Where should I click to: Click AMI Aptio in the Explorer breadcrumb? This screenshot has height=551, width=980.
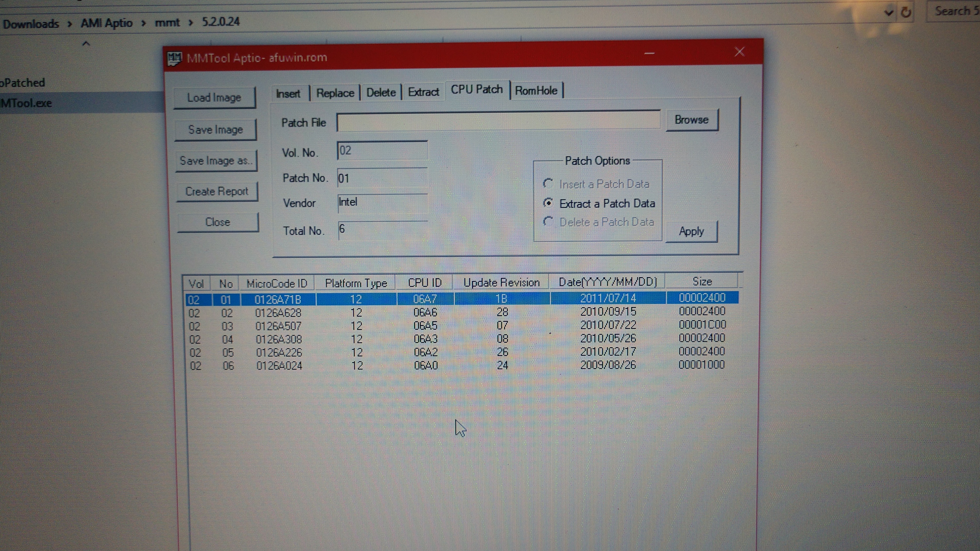coord(106,23)
